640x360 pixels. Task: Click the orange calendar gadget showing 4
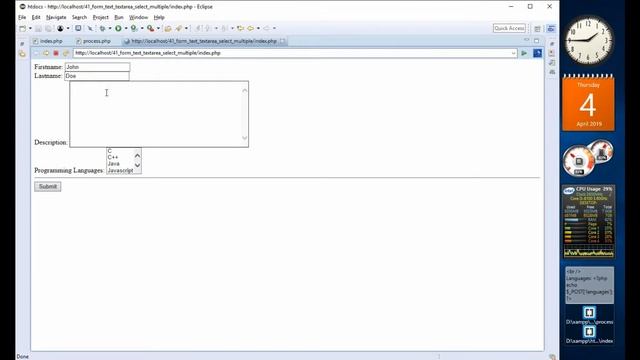(588, 103)
